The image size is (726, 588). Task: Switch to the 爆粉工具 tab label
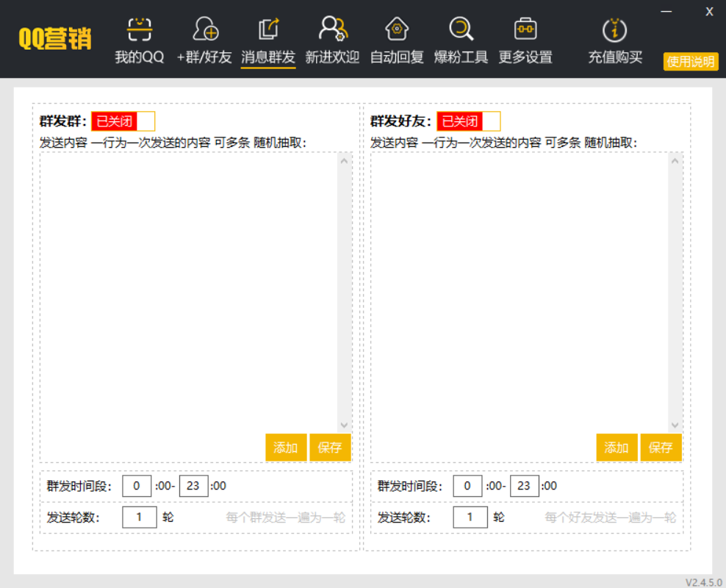461,57
